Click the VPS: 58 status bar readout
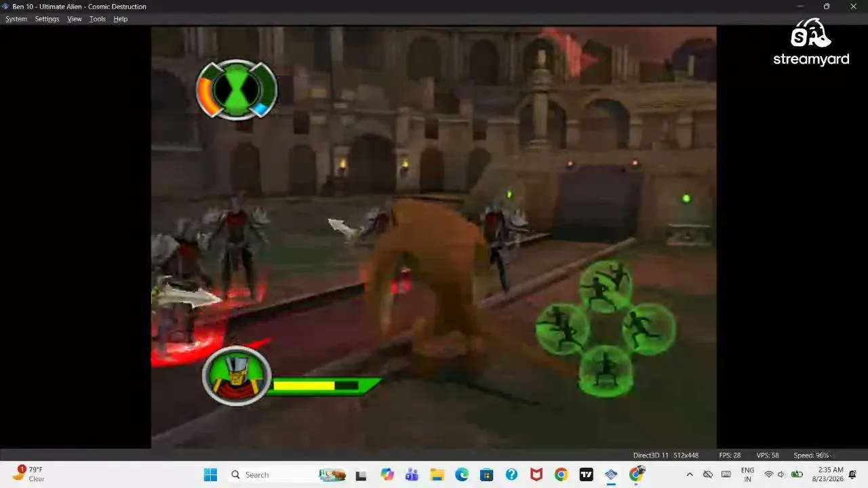The height and width of the screenshot is (488, 868). coord(768,455)
